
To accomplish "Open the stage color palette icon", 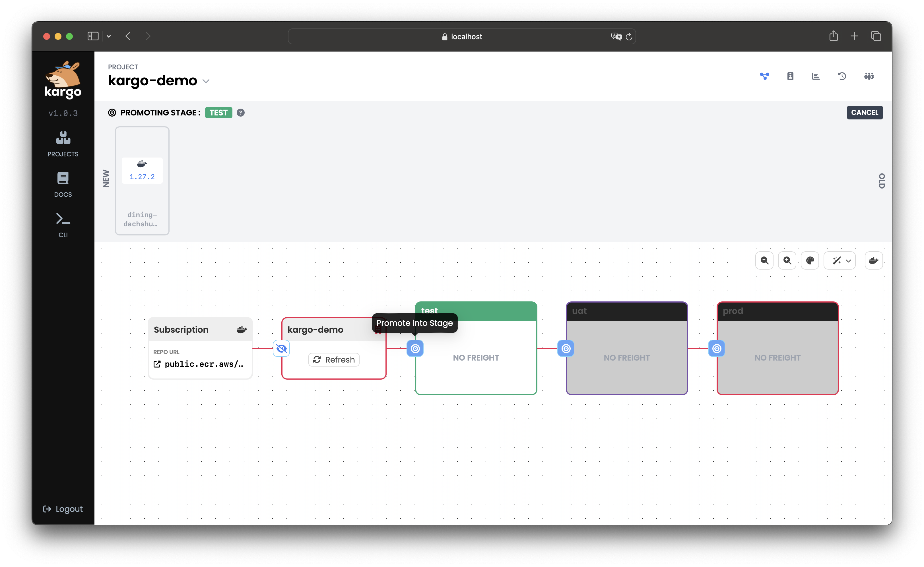I will (x=810, y=261).
